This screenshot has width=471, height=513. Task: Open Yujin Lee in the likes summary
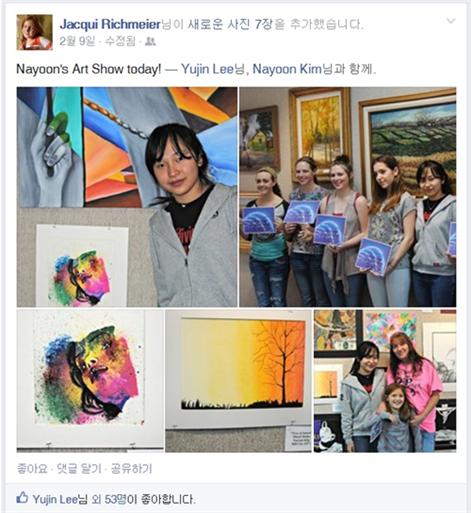(55, 499)
